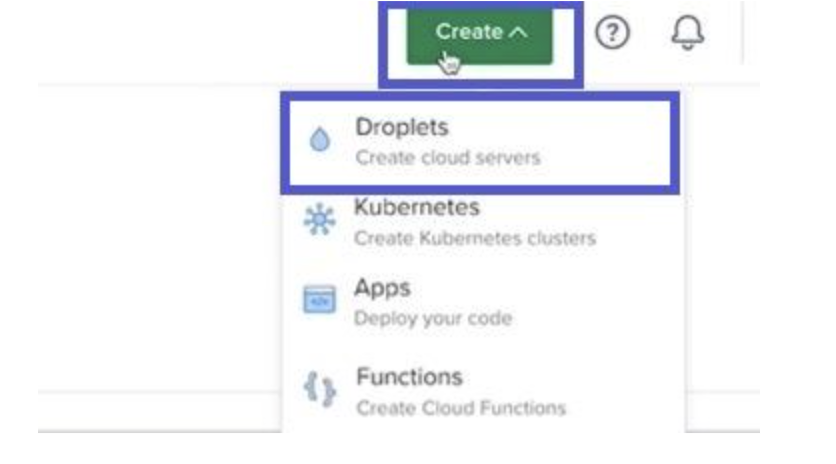This screenshot has width=836, height=464.
Task: Click the 'Create cloud servers' description text
Action: (448, 158)
